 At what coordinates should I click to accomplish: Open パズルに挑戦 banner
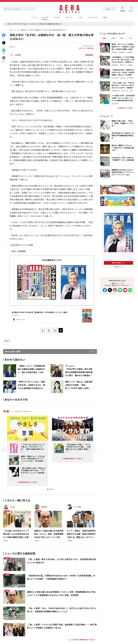coord(117,201)
